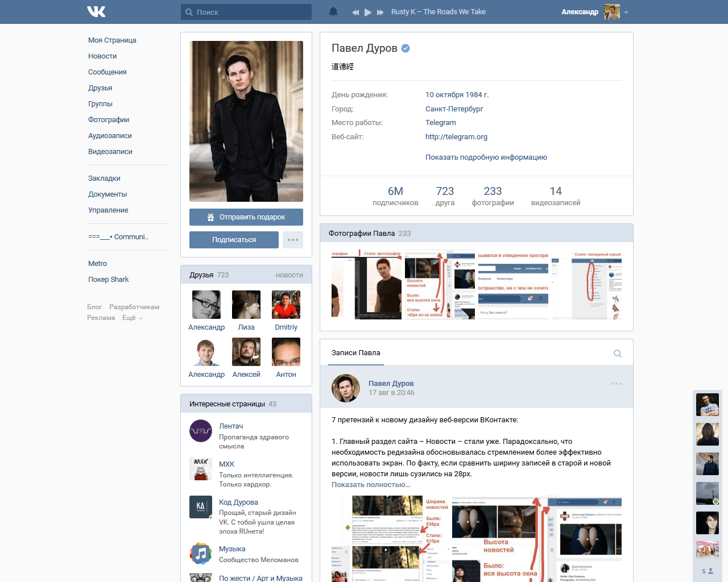Open friend Лиза's avatar
Screen dimensions: 728x582
pyautogui.click(x=246, y=305)
